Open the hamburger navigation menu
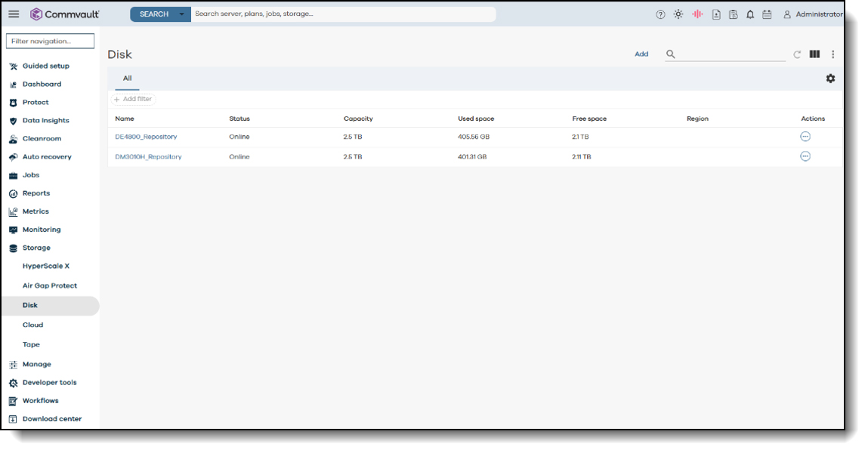Viewport: 868px width, 453px height. coord(14,14)
